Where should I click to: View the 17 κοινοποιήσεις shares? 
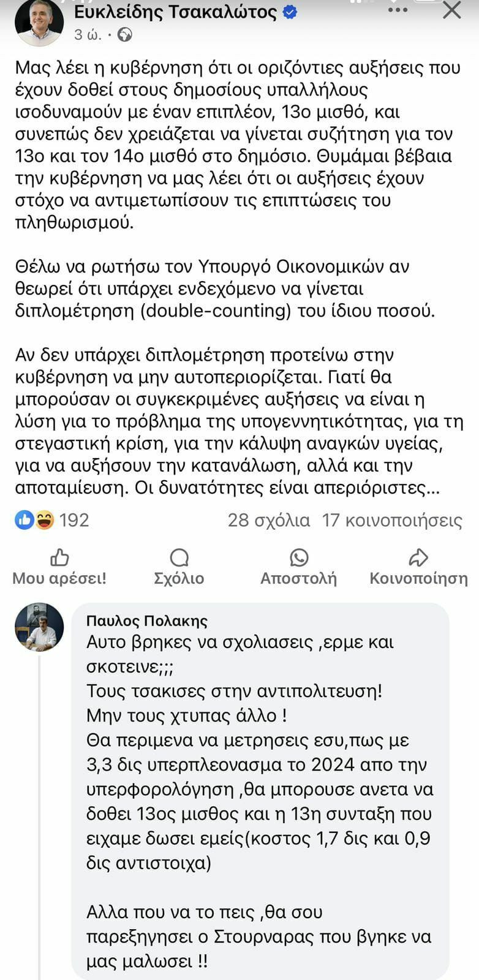point(392,520)
